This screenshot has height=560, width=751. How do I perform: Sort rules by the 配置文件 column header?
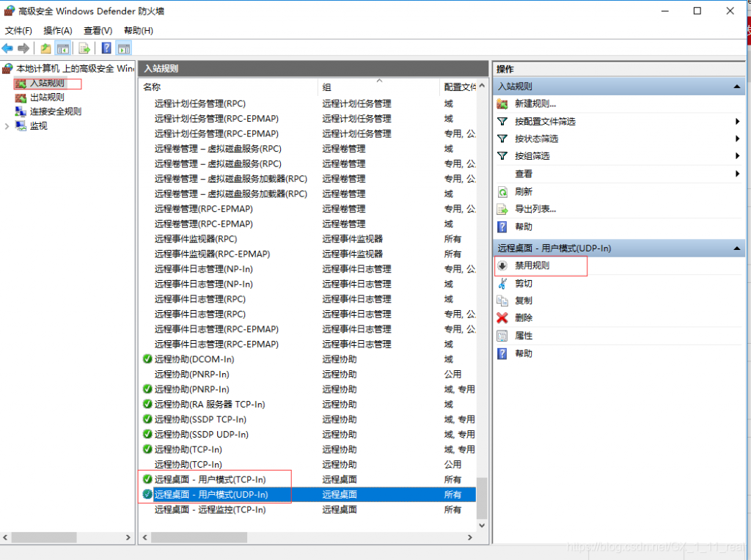click(459, 87)
